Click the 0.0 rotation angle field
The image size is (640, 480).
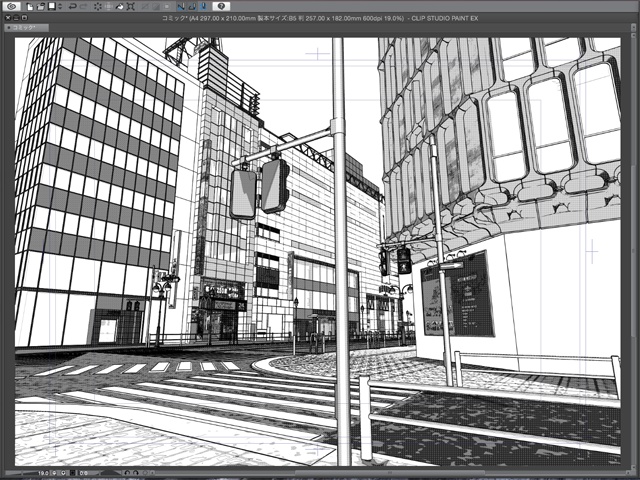(84, 473)
